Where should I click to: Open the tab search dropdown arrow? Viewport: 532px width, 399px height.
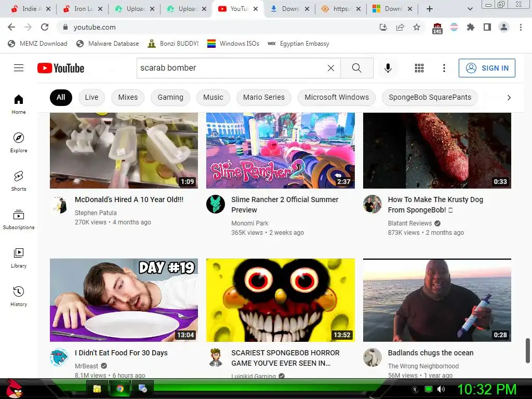point(470,9)
